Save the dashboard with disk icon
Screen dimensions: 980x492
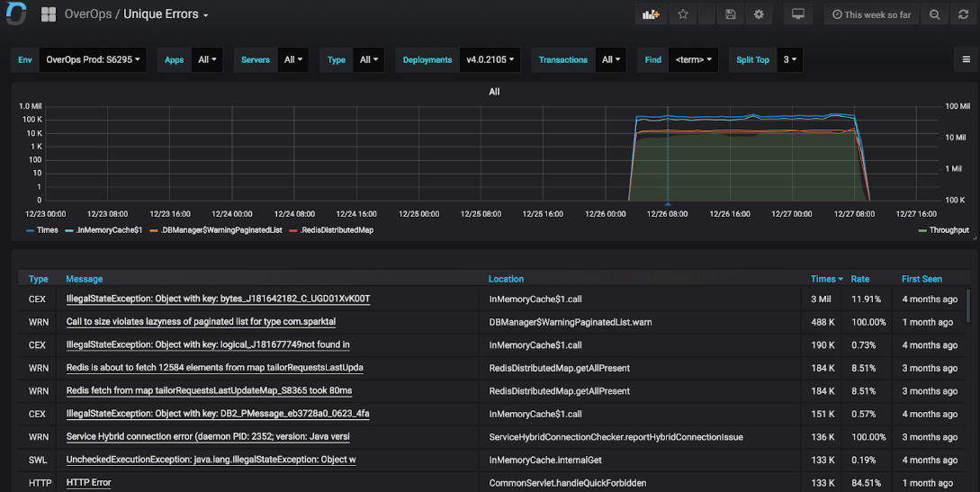click(730, 14)
